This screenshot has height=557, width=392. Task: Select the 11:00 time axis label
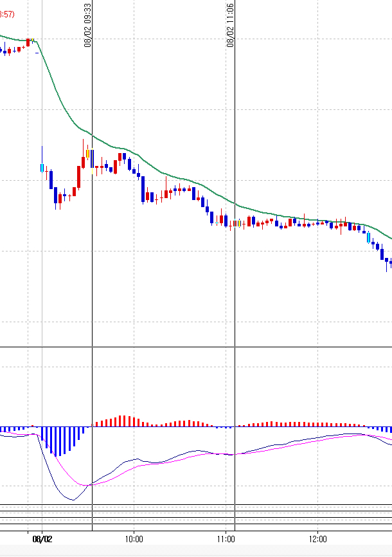(x=226, y=539)
